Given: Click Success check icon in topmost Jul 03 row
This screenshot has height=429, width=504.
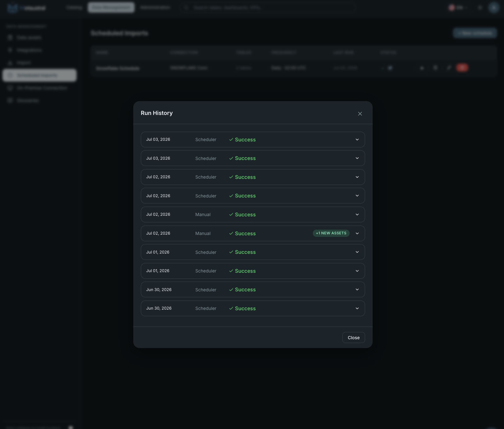Looking at the screenshot, I should point(231,140).
